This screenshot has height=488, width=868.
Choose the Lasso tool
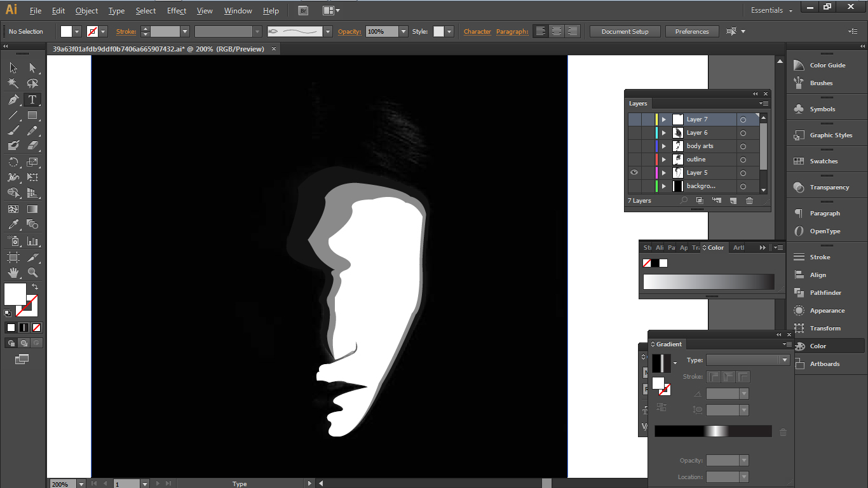(x=32, y=83)
